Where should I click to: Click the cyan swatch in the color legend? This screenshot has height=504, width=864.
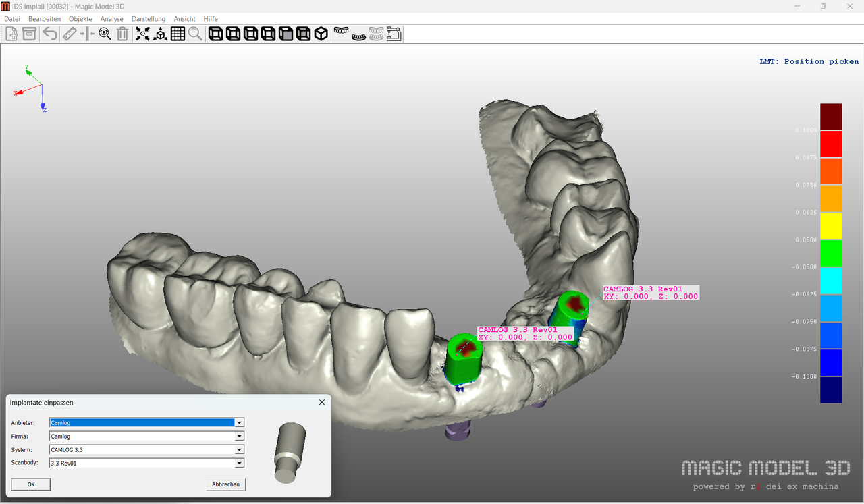click(x=831, y=281)
